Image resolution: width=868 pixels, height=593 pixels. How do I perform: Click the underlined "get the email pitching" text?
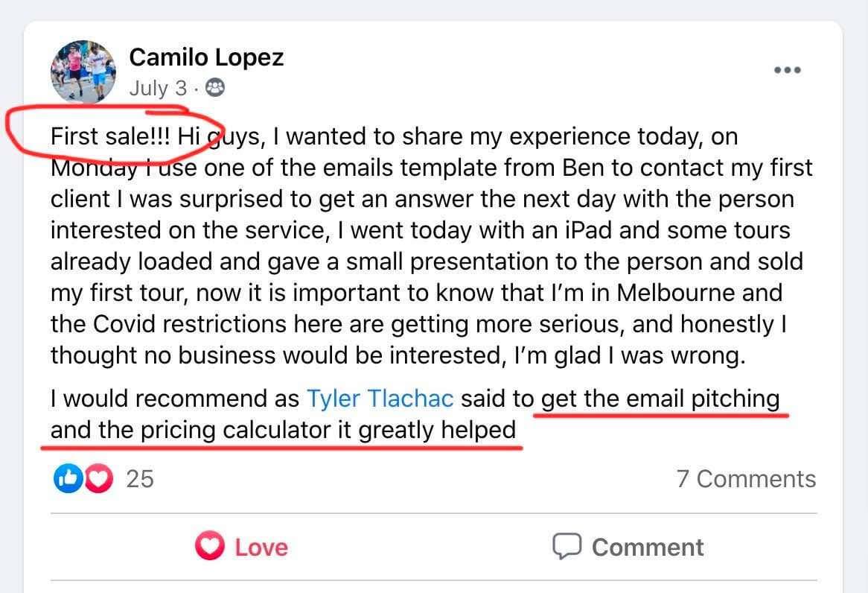(660, 399)
